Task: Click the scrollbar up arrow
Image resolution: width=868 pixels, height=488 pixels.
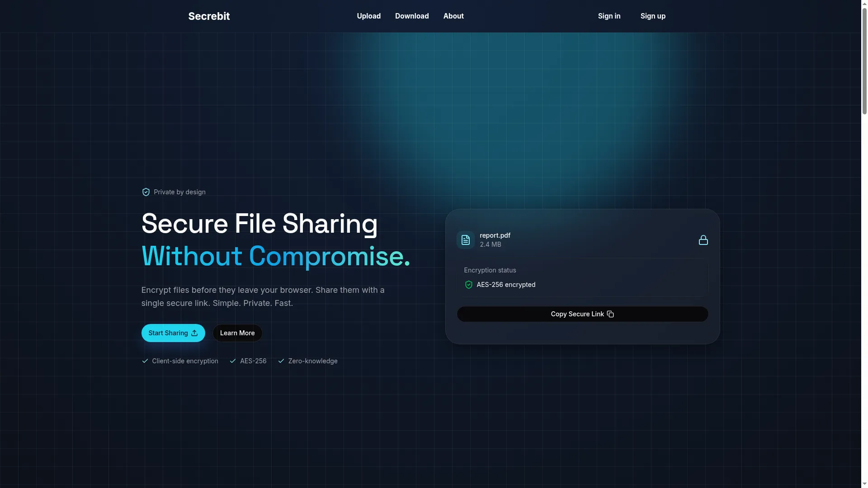Action: (864, 3)
